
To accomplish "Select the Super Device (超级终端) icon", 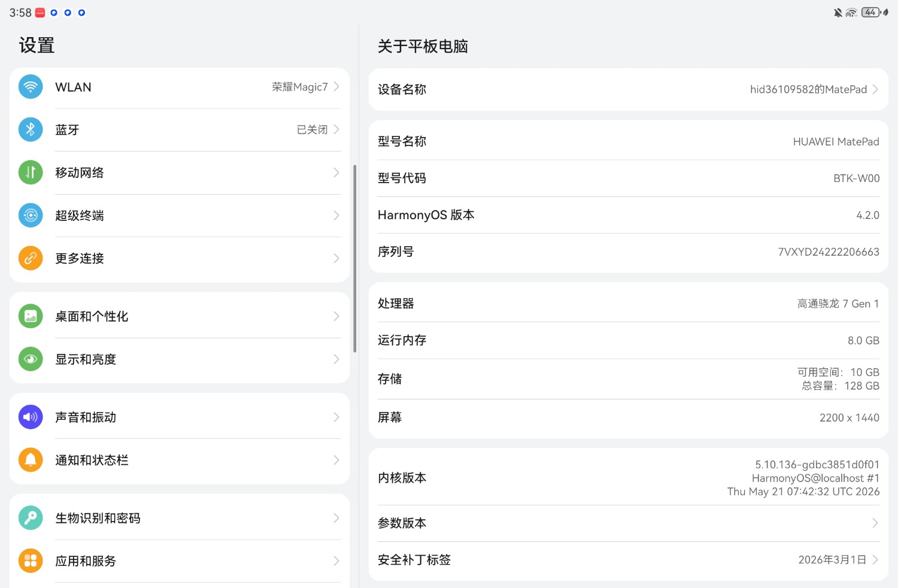I will pyautogui.click(x=31, y=216).
